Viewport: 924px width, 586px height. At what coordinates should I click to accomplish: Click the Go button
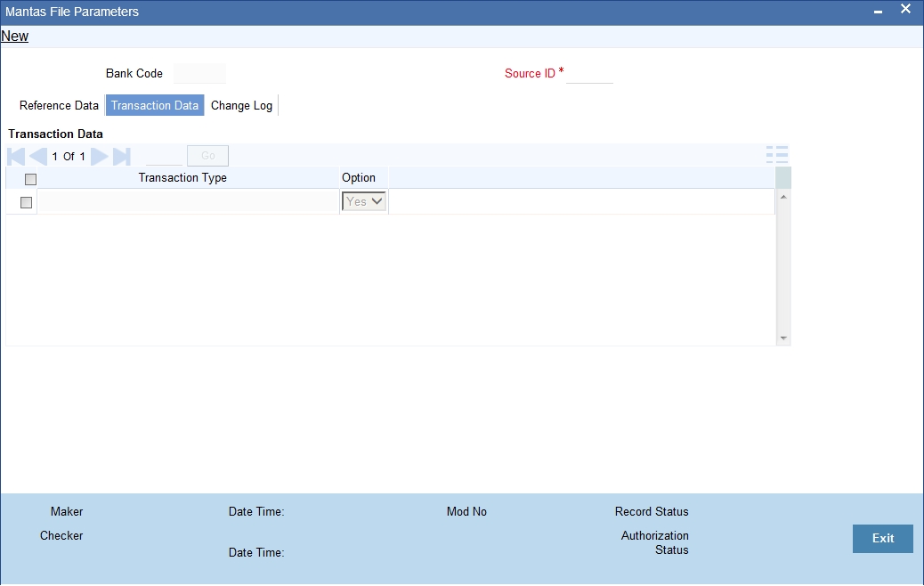coord(207,156)
